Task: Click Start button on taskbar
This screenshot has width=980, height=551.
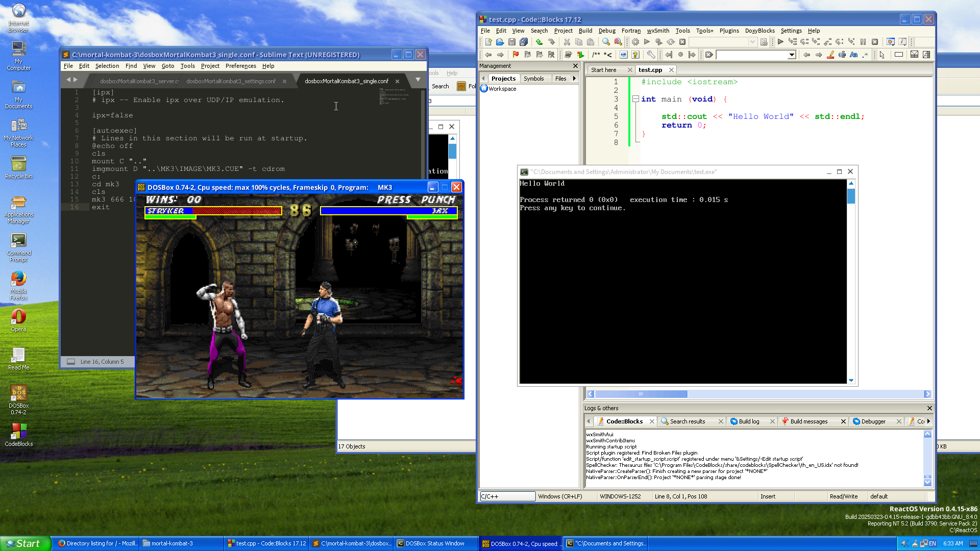Action: 26,543
